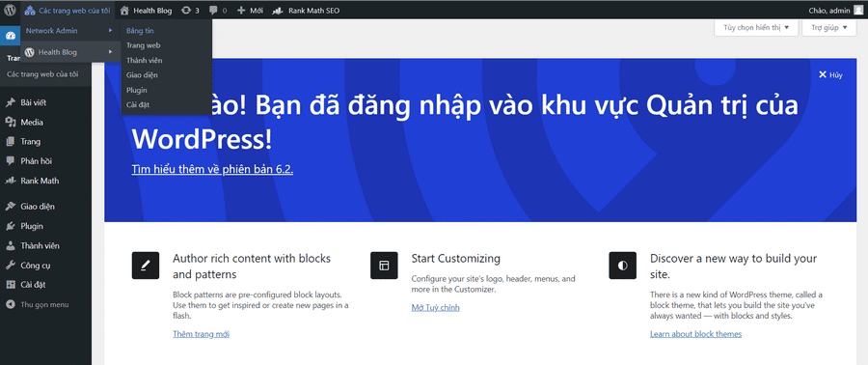
Task: Open the Chào, admin account menu
Action: click(x=836, y=11)
